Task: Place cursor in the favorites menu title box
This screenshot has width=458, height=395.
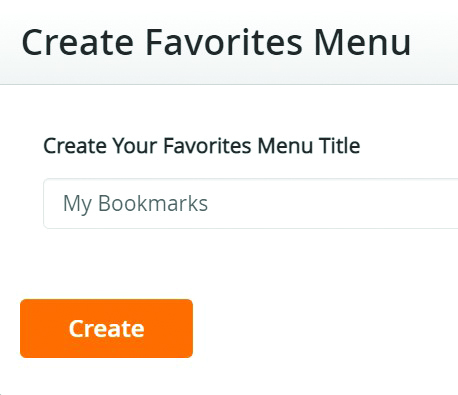Action: (251, 203)
